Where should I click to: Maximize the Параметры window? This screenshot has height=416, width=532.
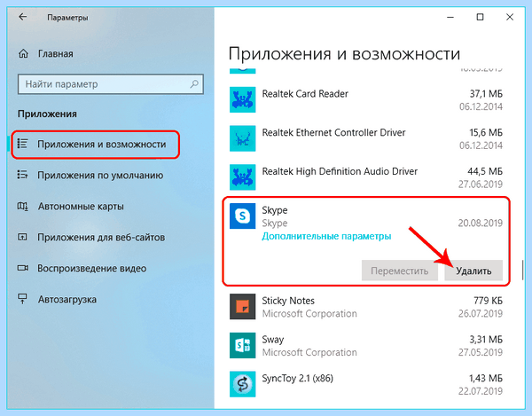(x=480, y=17)
